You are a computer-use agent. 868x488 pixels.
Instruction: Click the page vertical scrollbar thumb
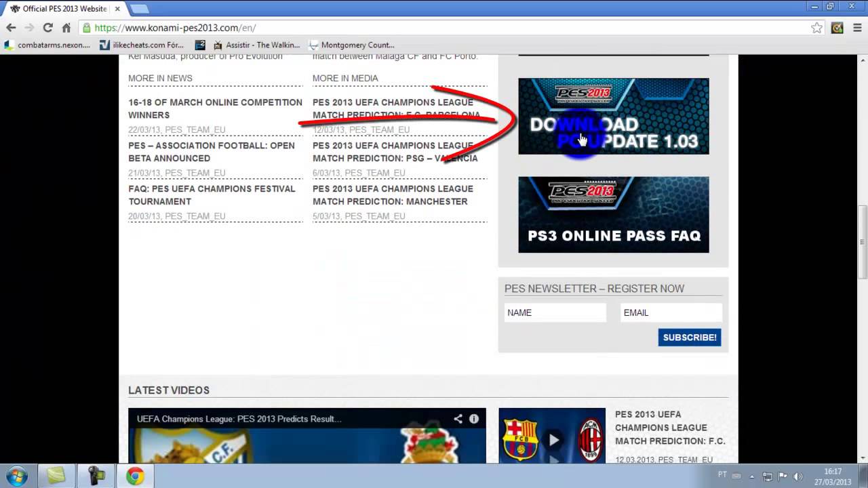863,241
